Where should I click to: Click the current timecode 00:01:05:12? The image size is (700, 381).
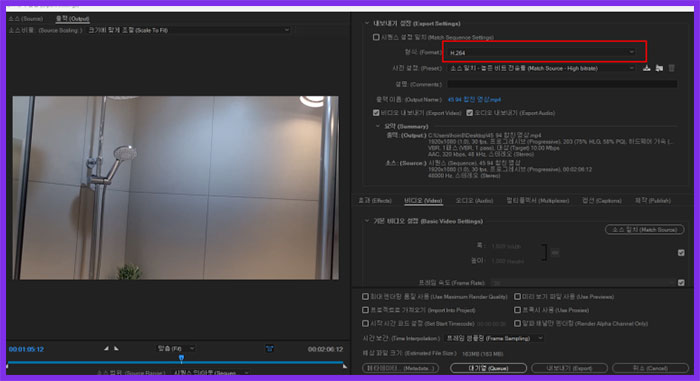26,349
